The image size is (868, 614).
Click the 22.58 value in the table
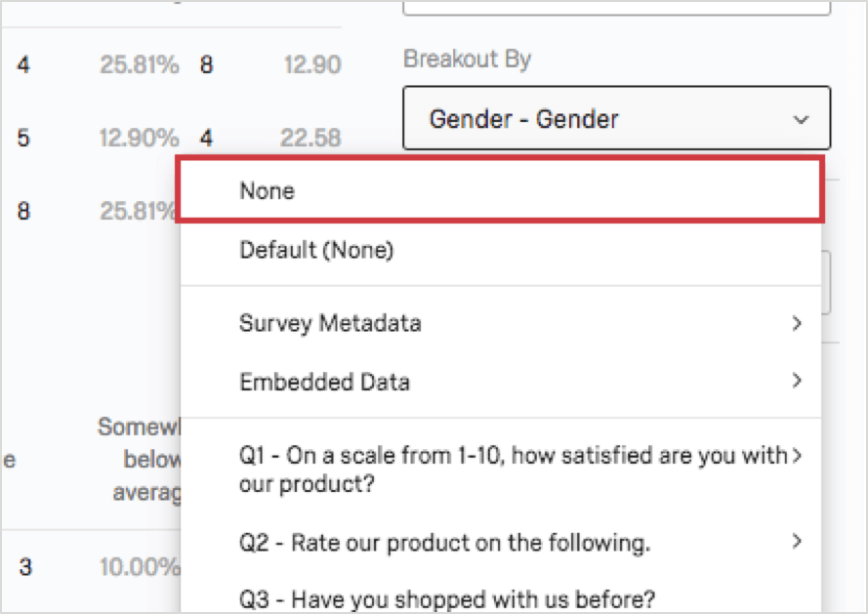pos(310,138)
